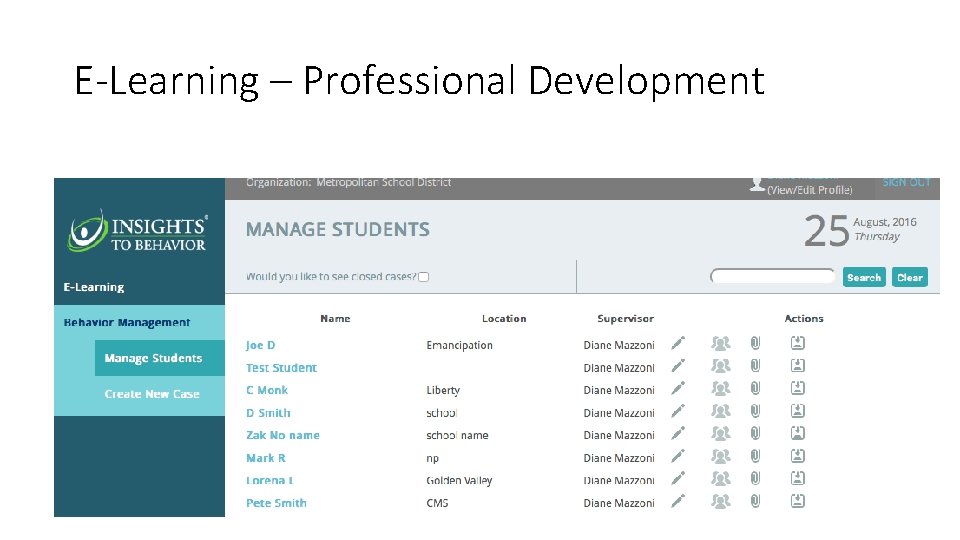Open the Test Student record
The height and width of the screenshot is (540, 960).
(x=282, y=368)
